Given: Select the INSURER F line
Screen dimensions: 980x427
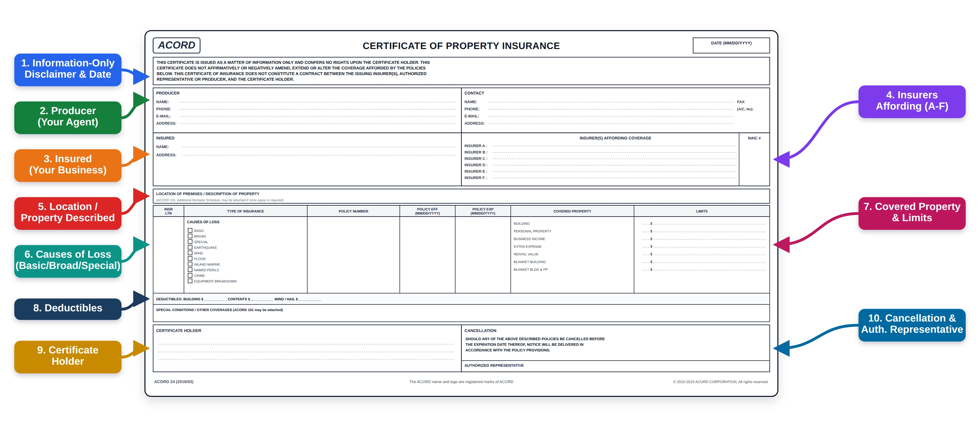Looking at the screenshot, I should click(x=615, y=178).
